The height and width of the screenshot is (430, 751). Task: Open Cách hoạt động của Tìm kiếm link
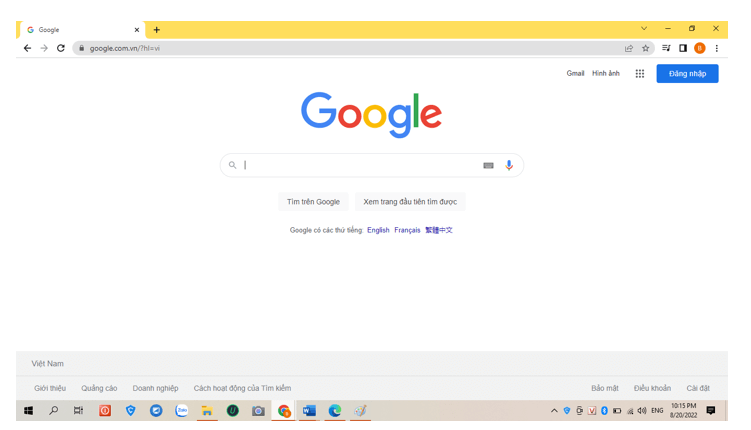242,388
